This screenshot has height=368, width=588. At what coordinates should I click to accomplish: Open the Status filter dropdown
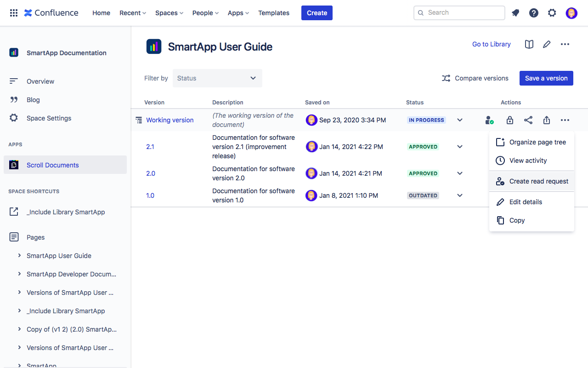coord(217,78)
